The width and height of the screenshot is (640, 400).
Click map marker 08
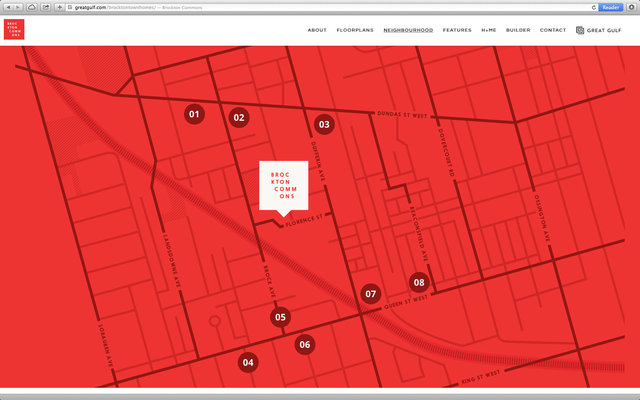click(419, 282)
